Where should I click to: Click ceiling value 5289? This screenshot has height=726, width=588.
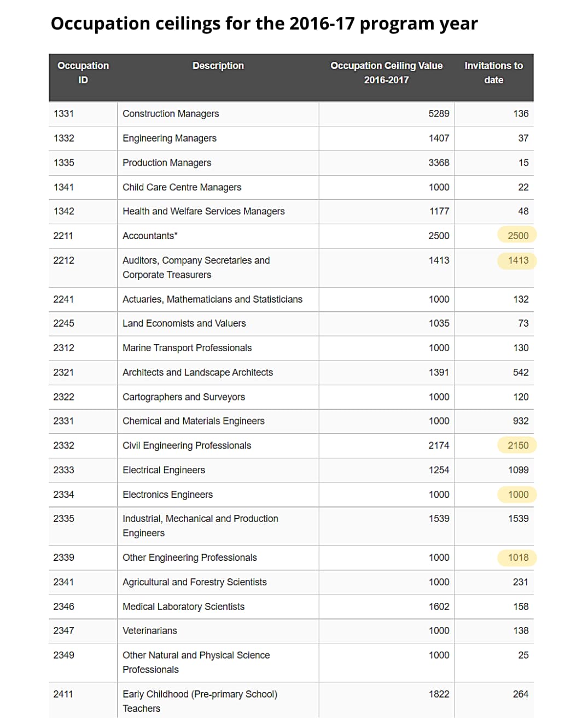439,114
